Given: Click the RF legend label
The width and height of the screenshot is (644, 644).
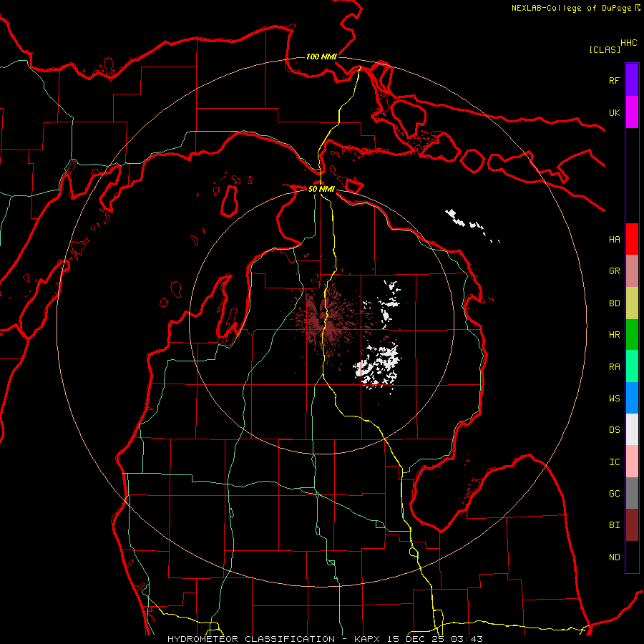Looking at the screenshot, I should (615, 80).
